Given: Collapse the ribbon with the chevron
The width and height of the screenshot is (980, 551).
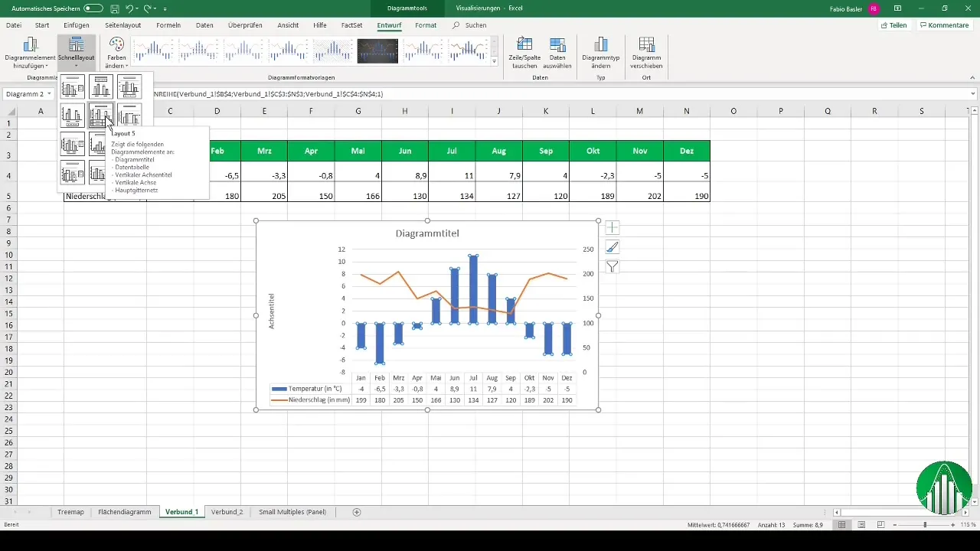Looking at the screenshot, I should (x=973, y=77).
